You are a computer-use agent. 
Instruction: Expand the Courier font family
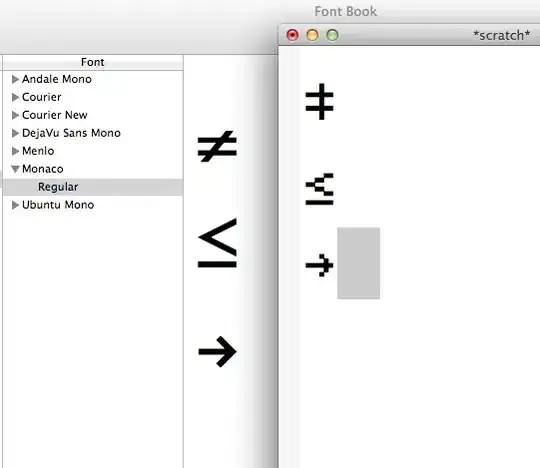point(15,97)
